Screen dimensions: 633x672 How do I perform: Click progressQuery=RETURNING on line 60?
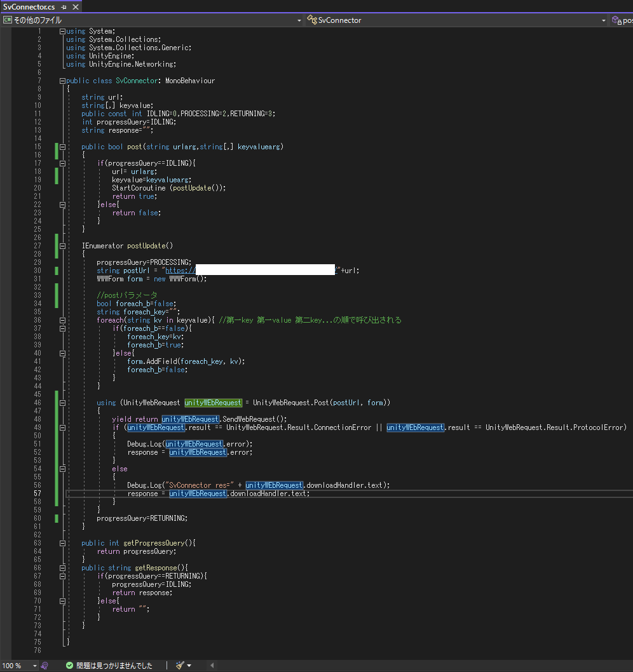click(142, 518)
